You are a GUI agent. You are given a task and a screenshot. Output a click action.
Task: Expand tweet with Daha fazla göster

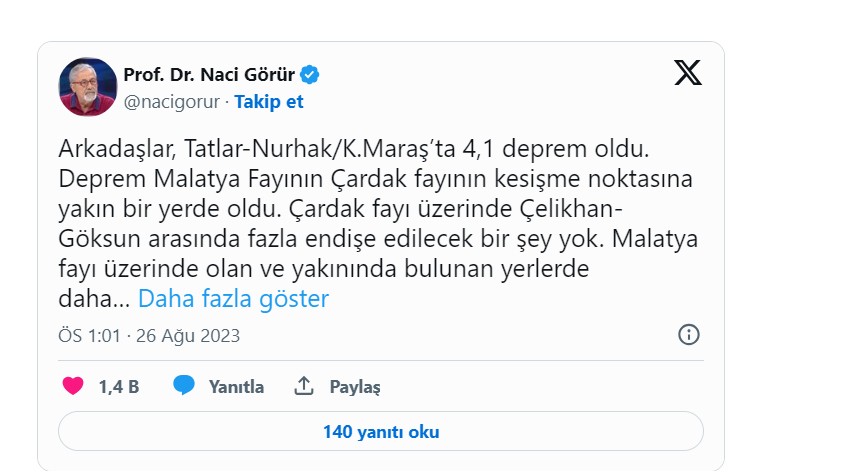[x=233, y=298]
